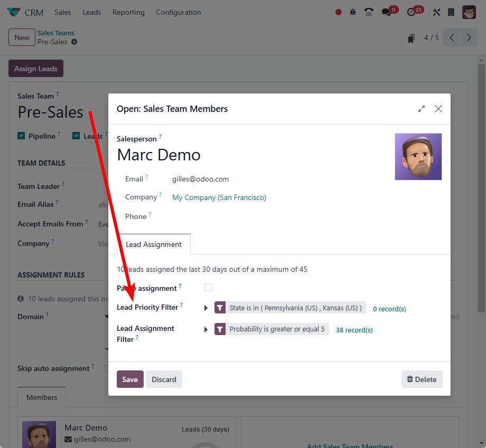The image size is (486, 448).
Task: Expand the Lead Priority Filter domain
Action: coord(206,308)
